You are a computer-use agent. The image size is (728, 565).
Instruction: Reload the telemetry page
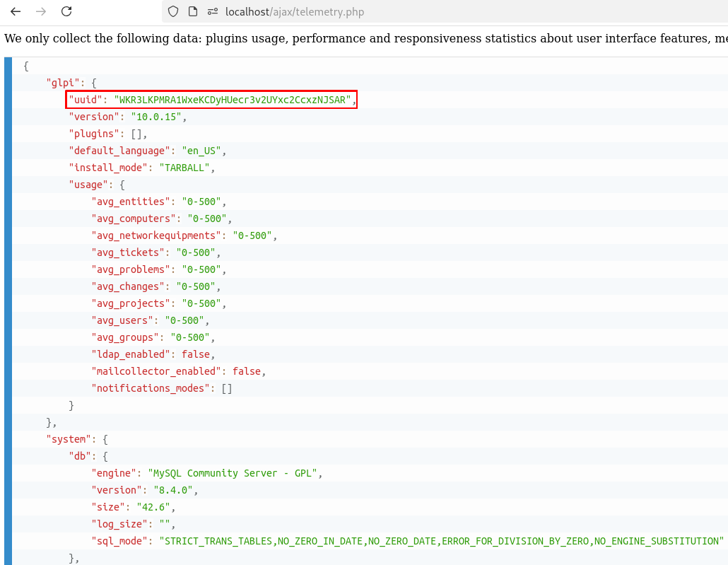[x=66, y=11]
